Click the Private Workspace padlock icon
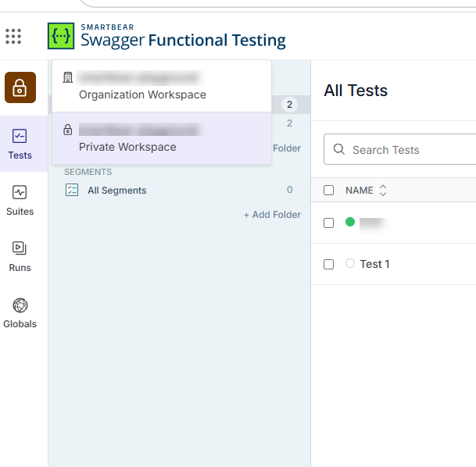This screenshot has width=476, height=467. coord(68,130)
